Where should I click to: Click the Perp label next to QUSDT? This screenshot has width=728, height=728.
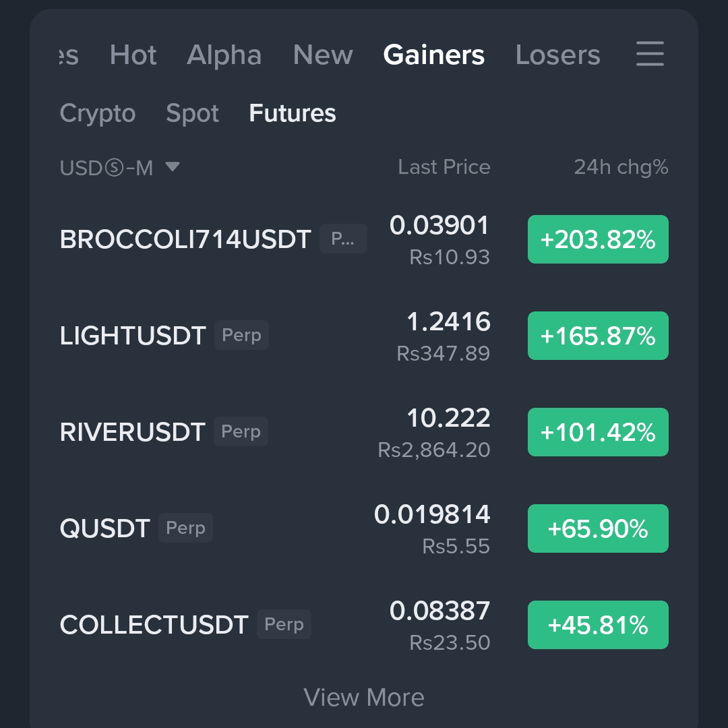click(185, 528)
